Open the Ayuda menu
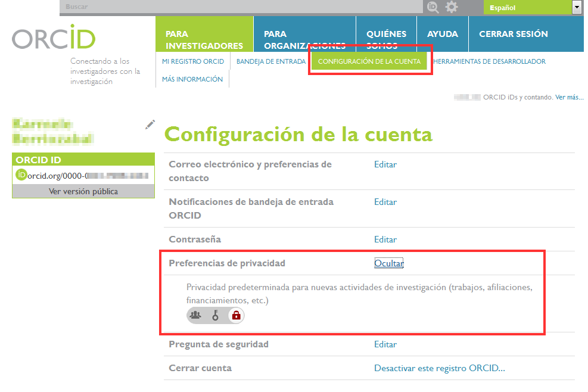 coord(443,34)
